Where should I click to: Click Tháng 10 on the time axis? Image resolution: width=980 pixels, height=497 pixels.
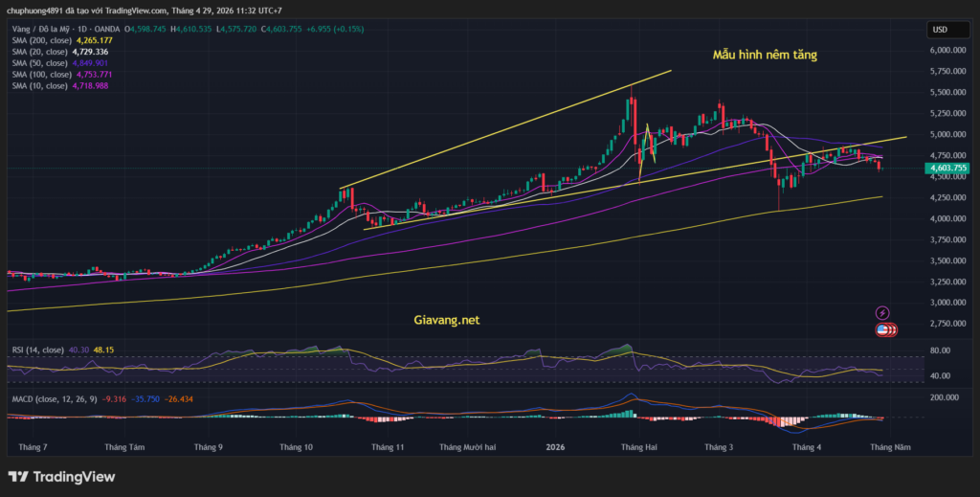[296, 446]
